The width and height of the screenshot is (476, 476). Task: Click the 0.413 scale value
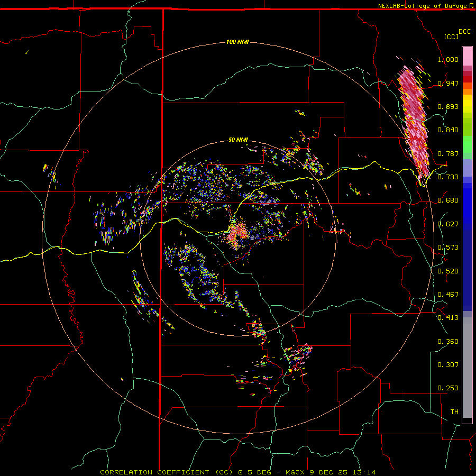pyautogui.click(x=448, y=318)
